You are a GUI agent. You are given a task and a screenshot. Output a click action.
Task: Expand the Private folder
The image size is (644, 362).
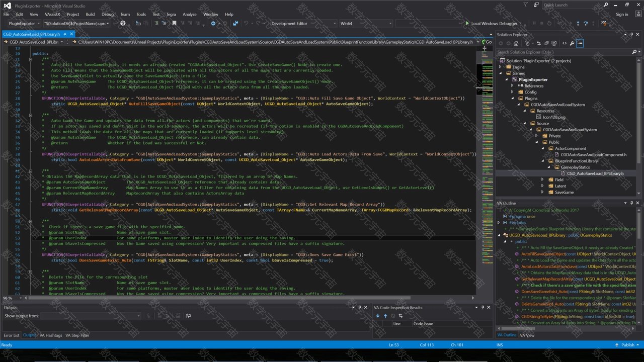(x=537, y=136)
